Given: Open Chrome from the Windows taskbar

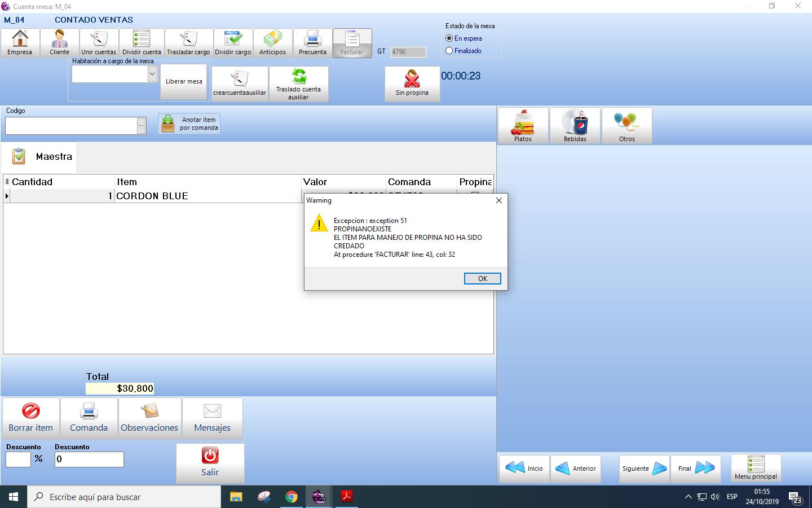Looking at the screenshot, I should pyautogui.click(x=292, y=497).
